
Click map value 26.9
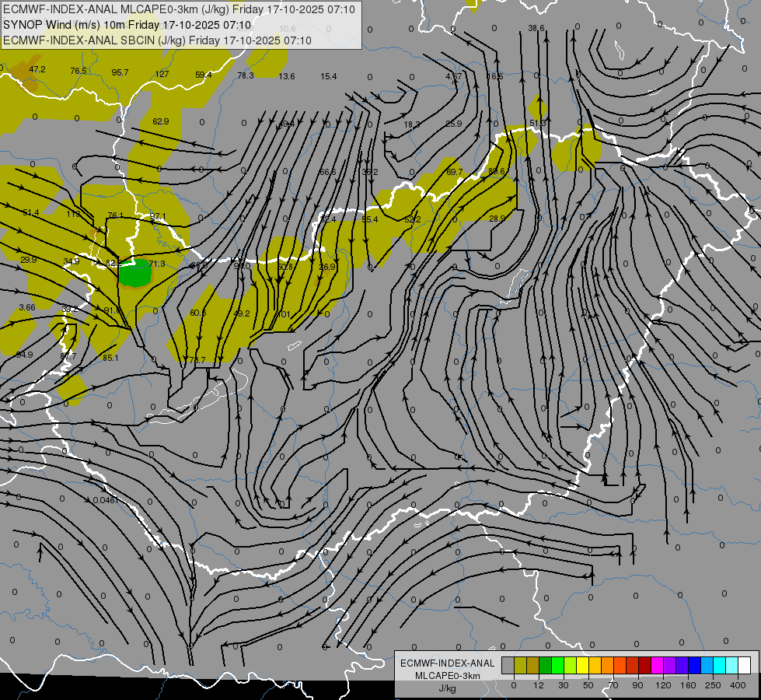point(327,267)
